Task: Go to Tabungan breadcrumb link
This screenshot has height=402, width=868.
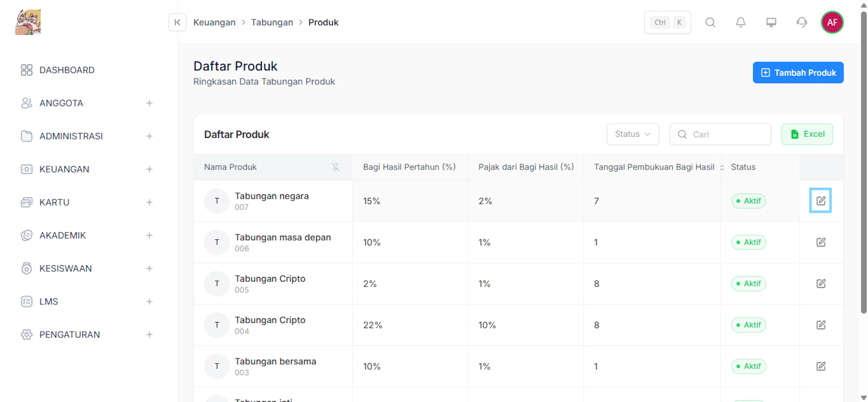Action: [x=272, y=22]
